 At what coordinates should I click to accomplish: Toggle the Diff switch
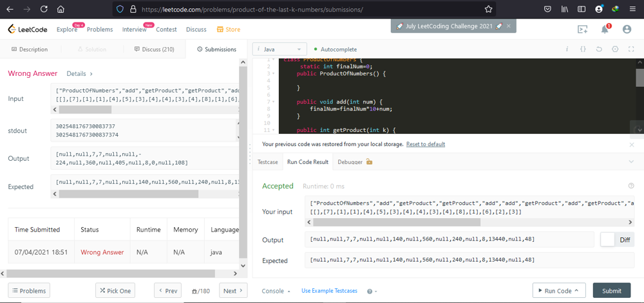click(x=616, y=240)
